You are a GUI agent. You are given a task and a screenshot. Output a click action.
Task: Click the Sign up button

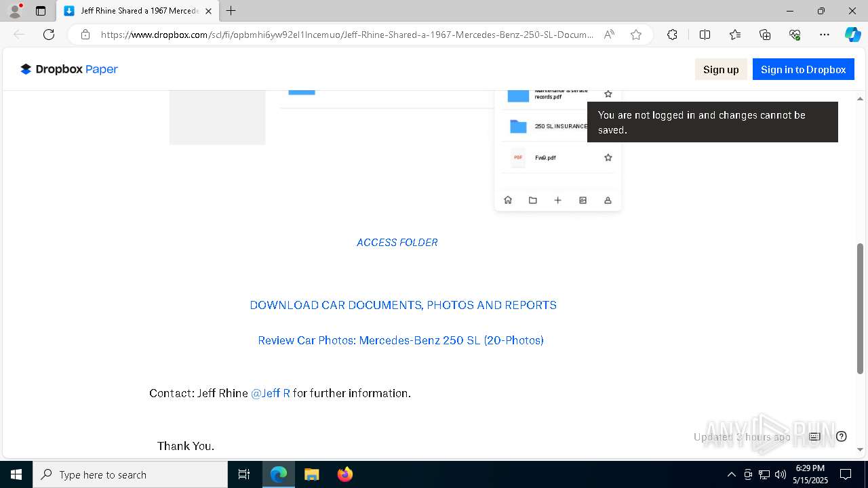click(x=721, y=69)
